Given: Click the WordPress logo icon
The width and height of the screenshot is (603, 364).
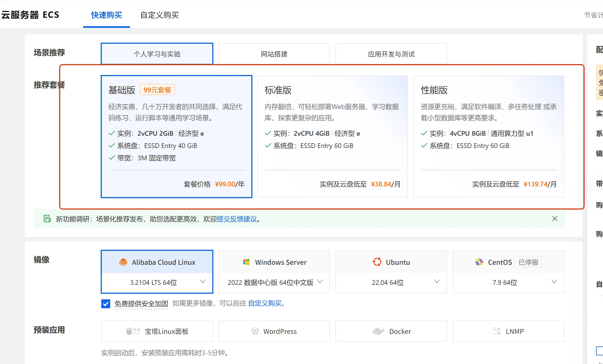Looking at the screenshot, I should coord(255,331).
